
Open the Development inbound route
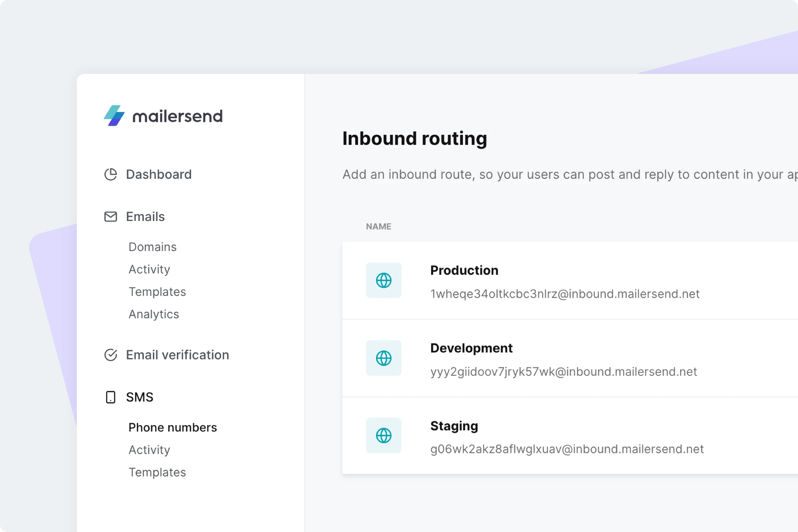click(570, 358)
